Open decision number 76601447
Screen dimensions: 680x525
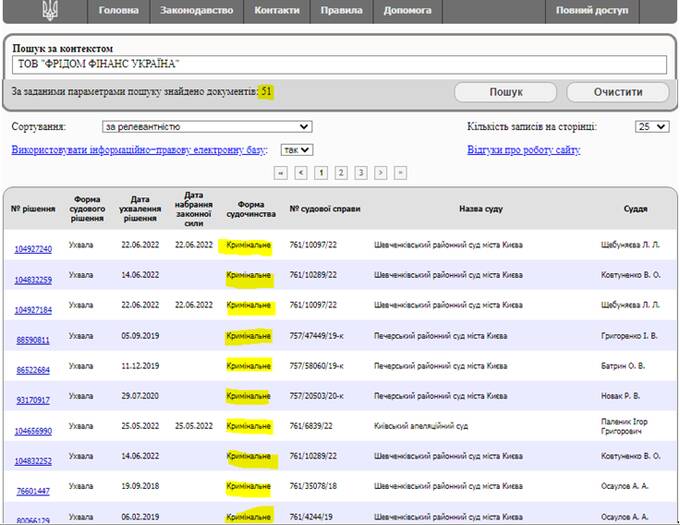point(33,491)
